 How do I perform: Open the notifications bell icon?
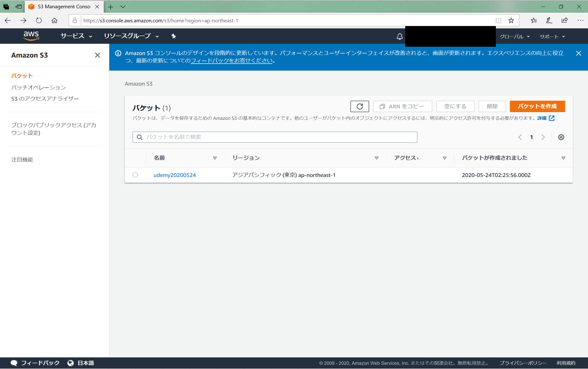point(399,36)
